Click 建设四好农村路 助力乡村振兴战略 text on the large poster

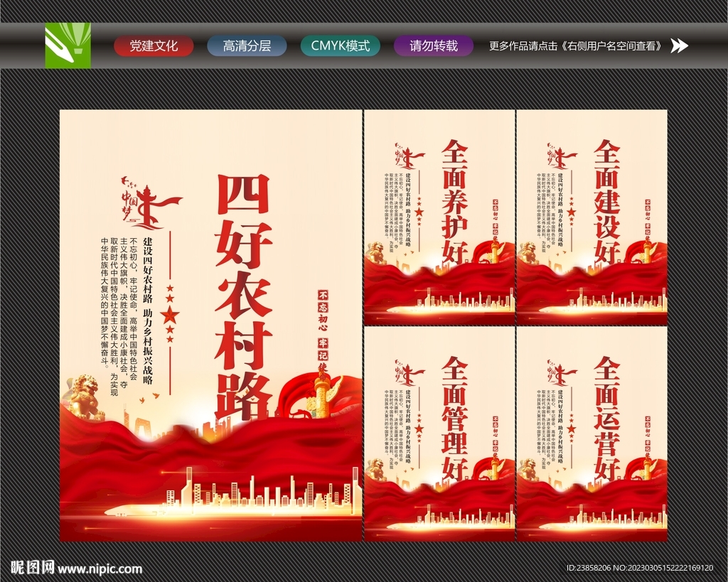[148, 311]
